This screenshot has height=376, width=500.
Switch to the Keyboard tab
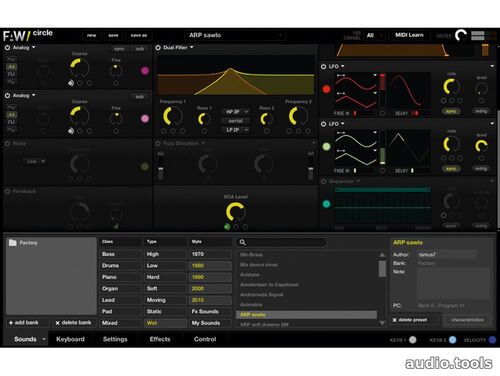[70, 339]
